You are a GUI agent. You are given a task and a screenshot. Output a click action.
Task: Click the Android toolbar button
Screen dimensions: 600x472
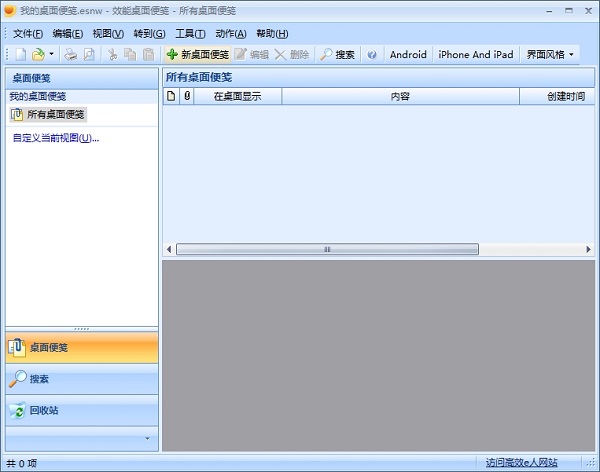(x=407, y=54)
